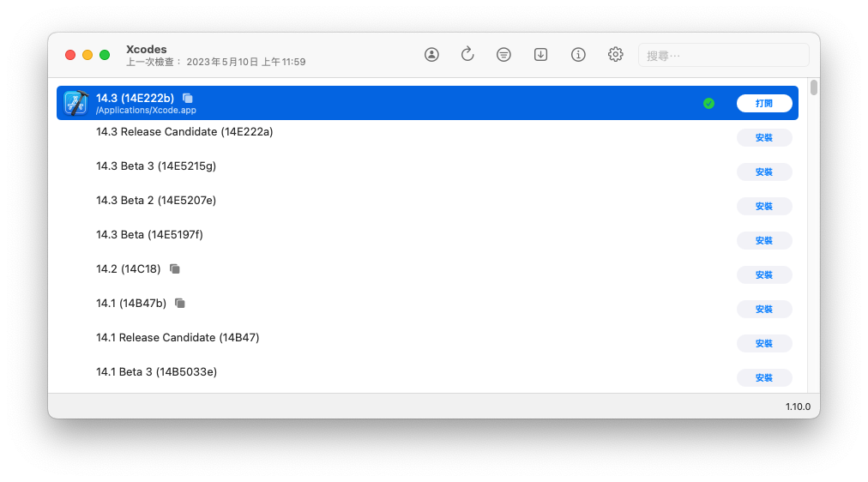Show the info panel icon
868x482 pixels.
coord(578,54)
